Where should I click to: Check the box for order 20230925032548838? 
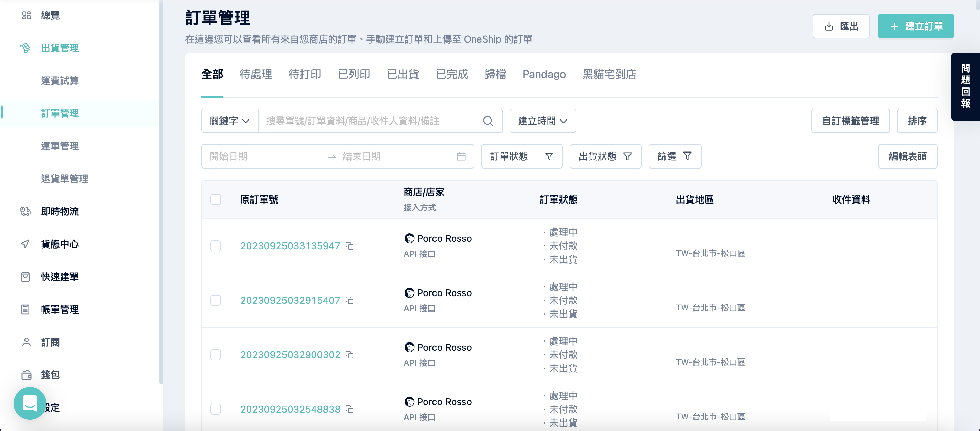click(216, 409)
